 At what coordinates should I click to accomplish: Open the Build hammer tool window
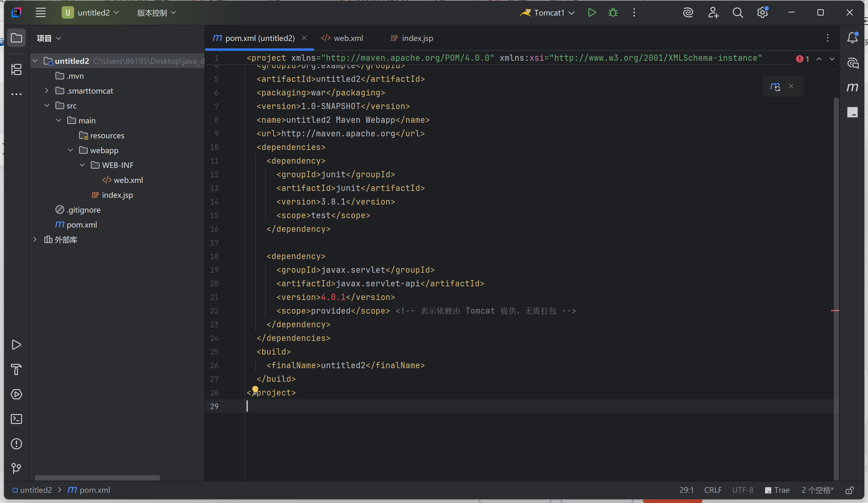point(16,369)
